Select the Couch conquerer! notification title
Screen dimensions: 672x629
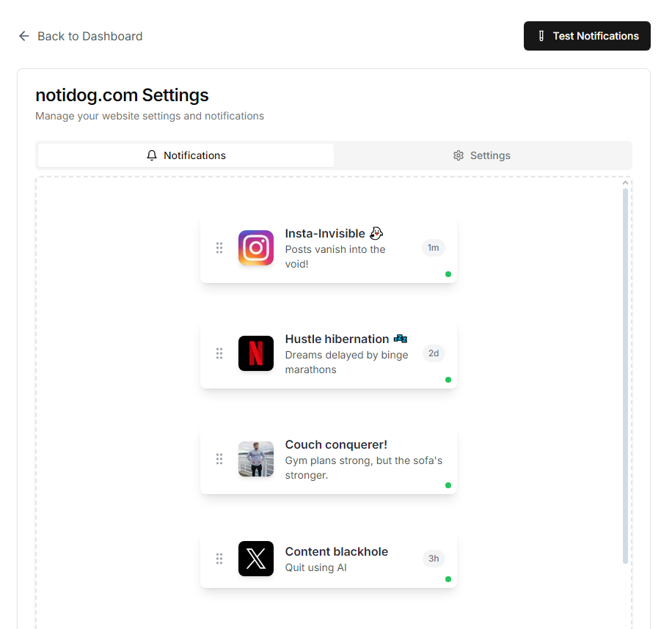click(336, 444)
